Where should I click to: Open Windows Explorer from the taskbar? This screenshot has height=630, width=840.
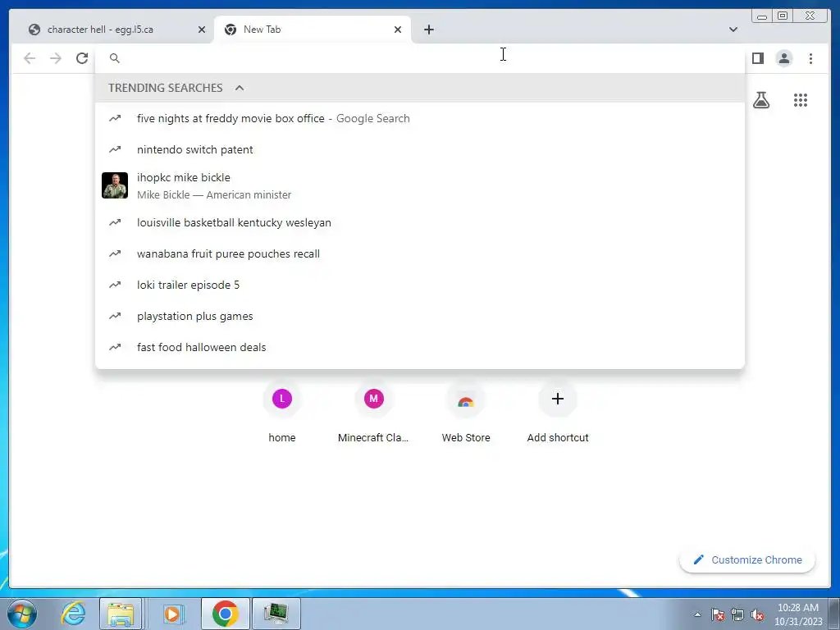pos(121,614)
